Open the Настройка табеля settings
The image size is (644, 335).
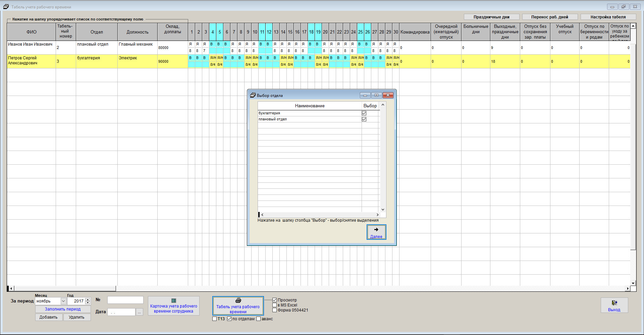[x=608, y=17]
